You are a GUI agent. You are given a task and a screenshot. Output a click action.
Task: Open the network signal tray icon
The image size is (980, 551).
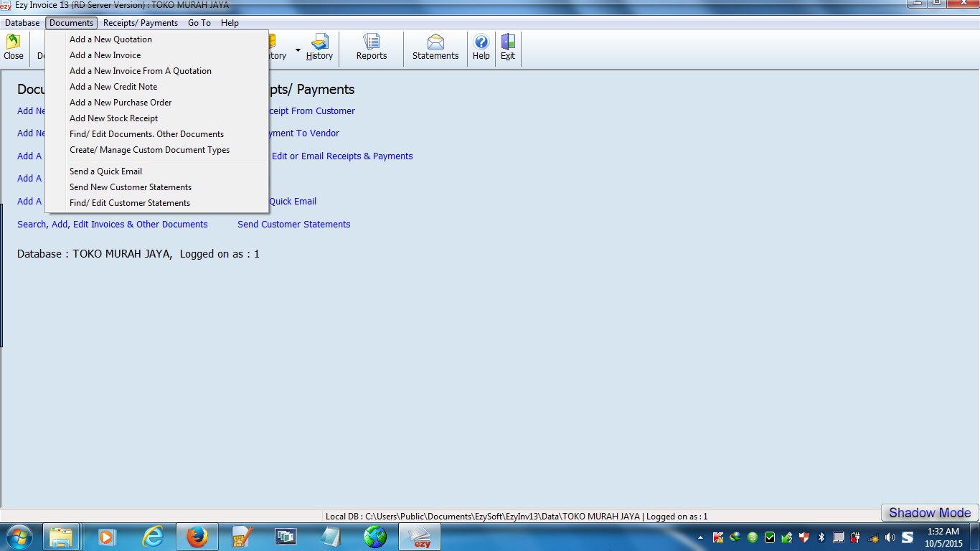pos(873,537)
